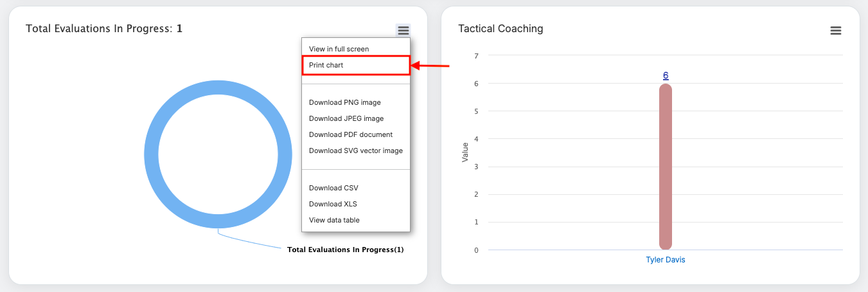Select View in full screen

point(339,49)
